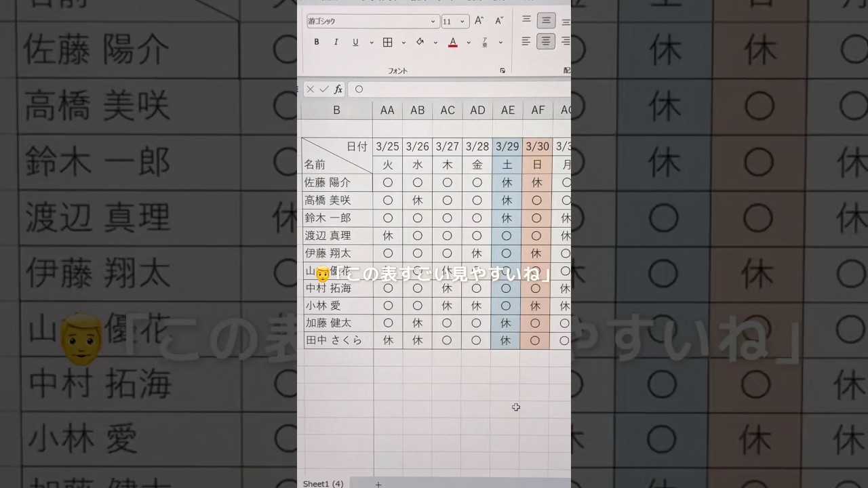Select column AD header

(477, 110)
